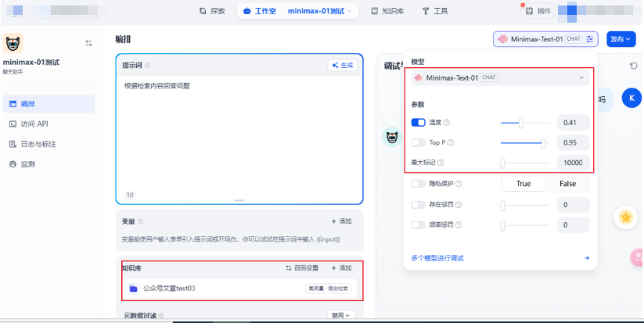Open 多个模型进行调试 multi-model debug link
Screen dimensions: 644x323
click(437, 258)
